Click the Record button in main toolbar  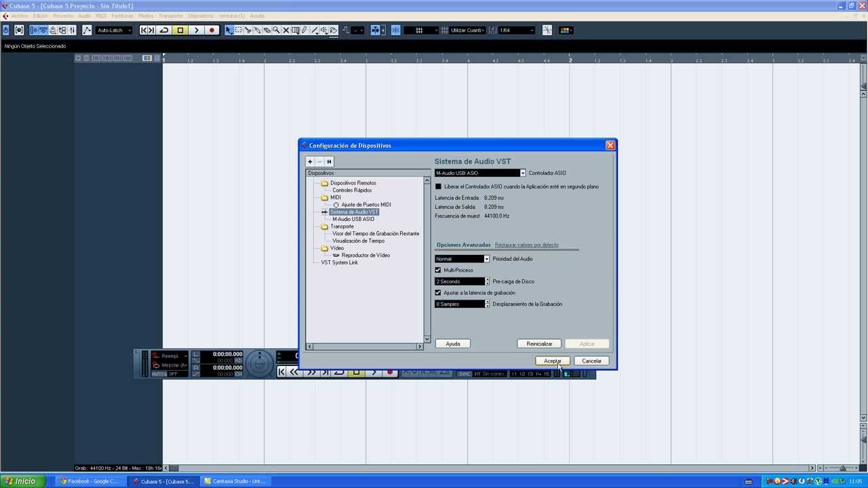click(x=212, y=30)
